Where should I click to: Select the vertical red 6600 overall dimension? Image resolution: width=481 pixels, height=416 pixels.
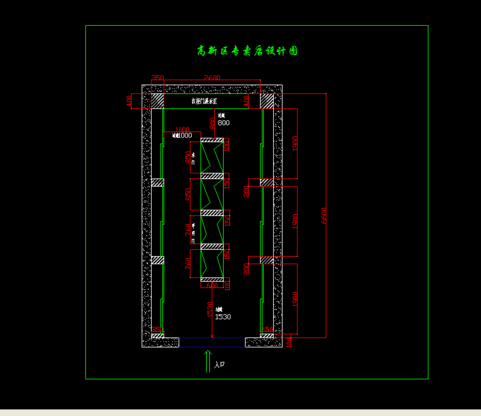pos(323,216)
